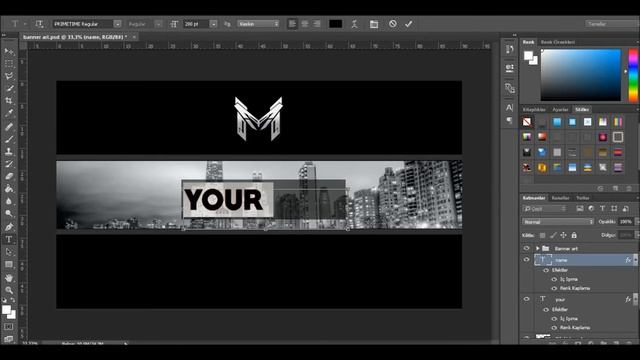Select the Pen tool
The height and width of the screenshot is (360, 640).
pyautogui.click(x=9, y=227)
